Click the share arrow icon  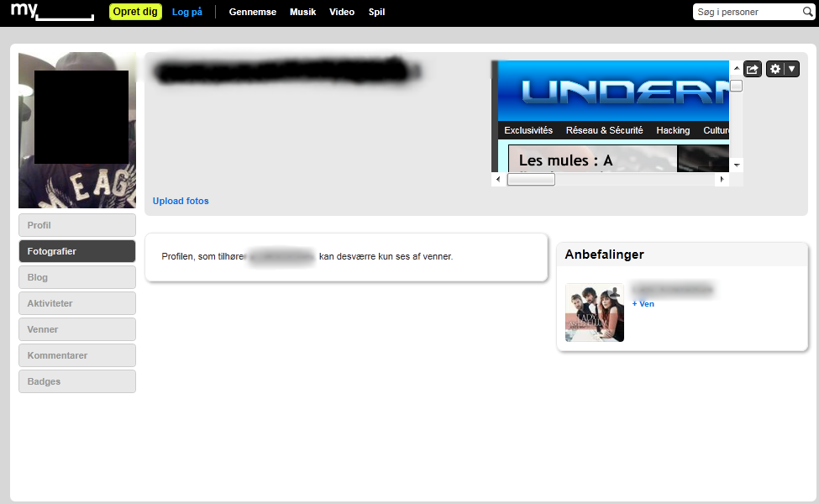[x=752, y=69]
